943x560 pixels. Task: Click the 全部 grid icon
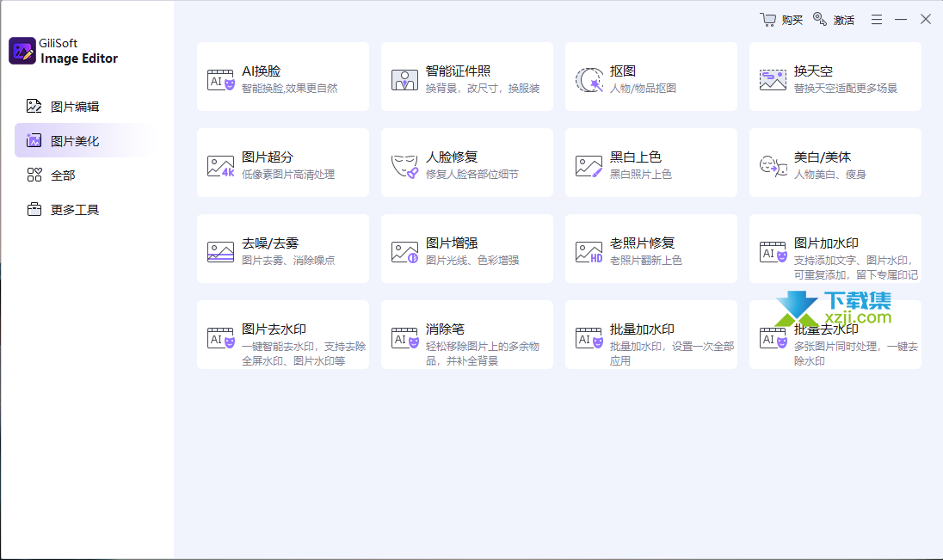34,175
